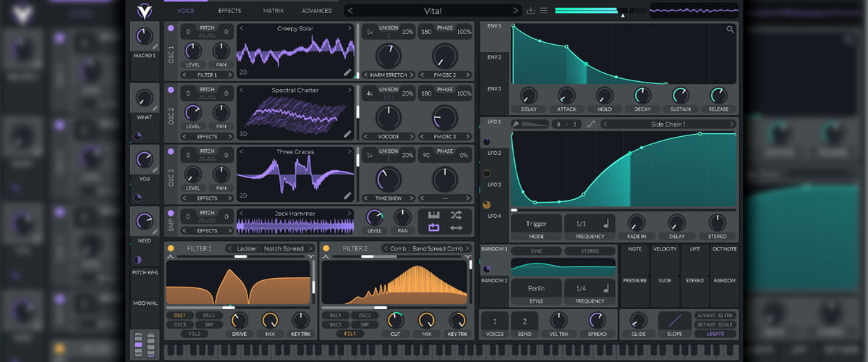
Task: Select the LFO paint brush tool icon
Action: coord(516,124)
